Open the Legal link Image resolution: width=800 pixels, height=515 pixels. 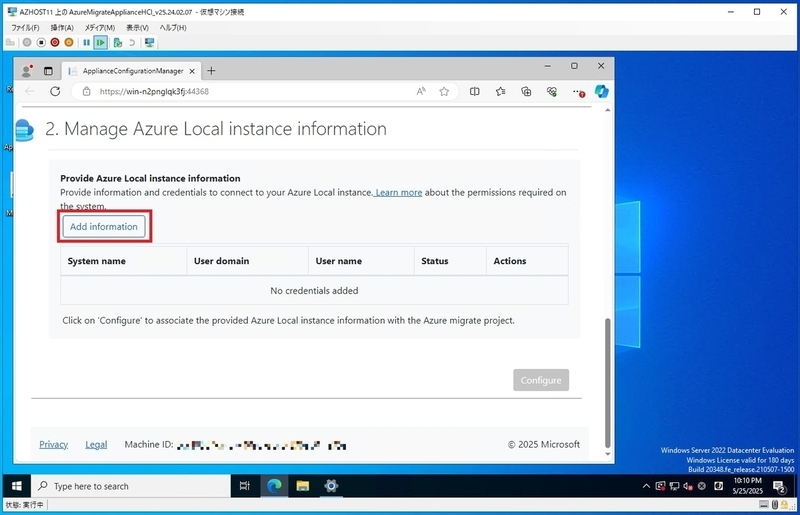96,445
